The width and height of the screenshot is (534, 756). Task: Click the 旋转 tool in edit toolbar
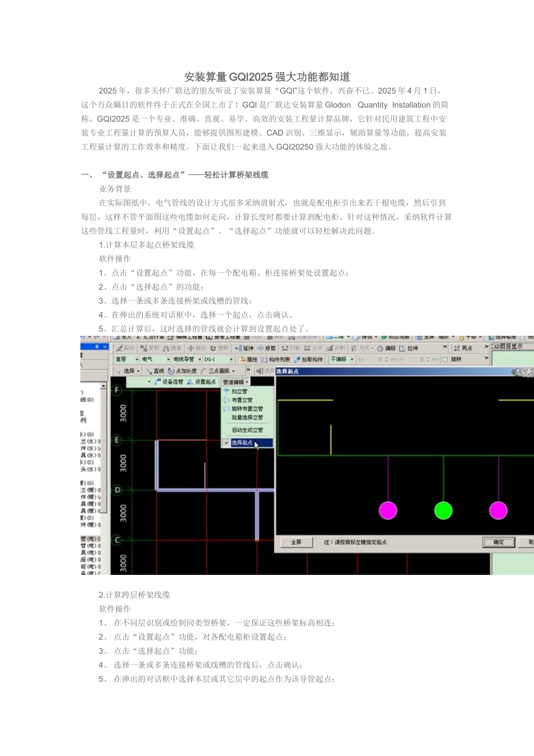tap(219, 348)
